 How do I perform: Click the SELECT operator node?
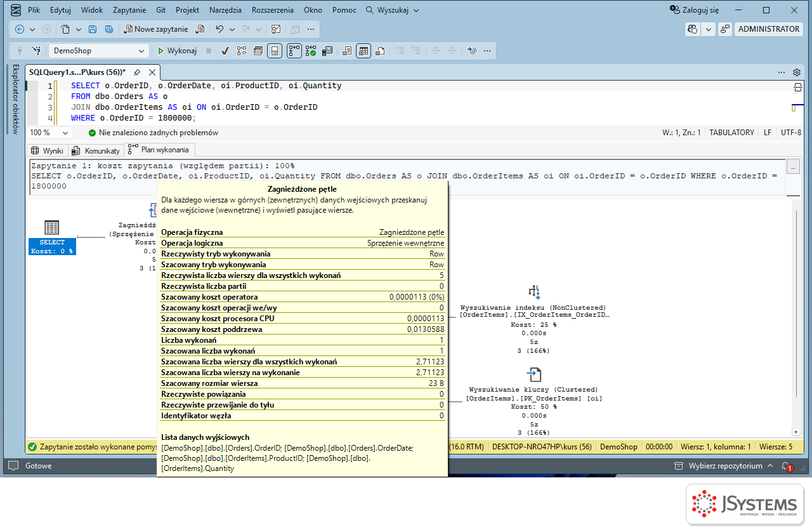pos(52,238)
